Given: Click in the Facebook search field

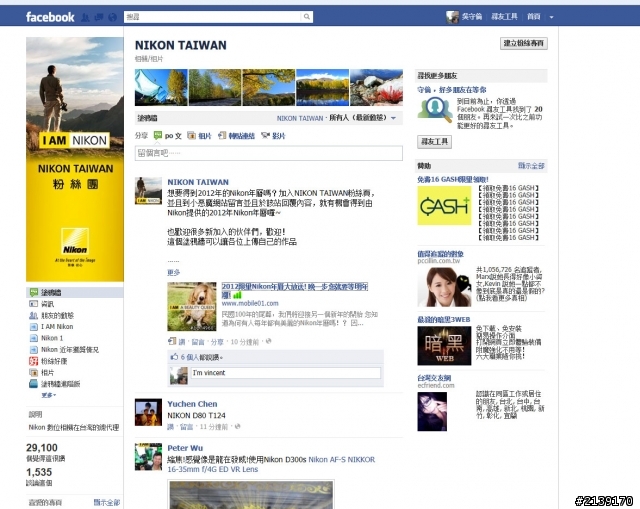Looking at the screenshot, I should tap(213, 17).
